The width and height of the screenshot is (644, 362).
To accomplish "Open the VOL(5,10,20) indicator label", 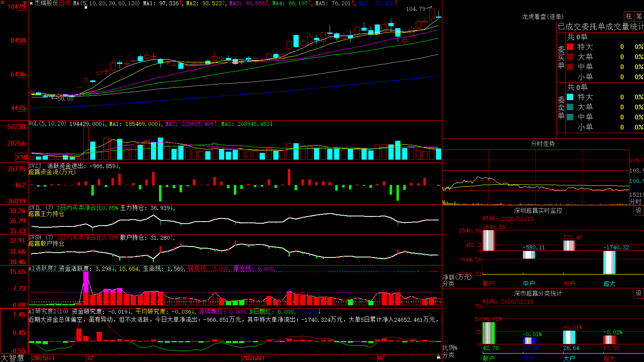I will pyautogui.click(x=47, y=124).
